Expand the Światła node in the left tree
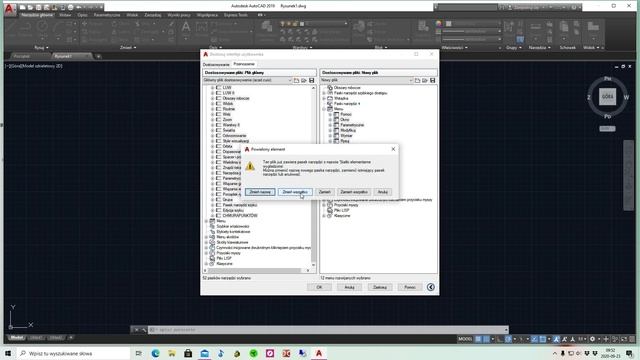 point(212,130)
